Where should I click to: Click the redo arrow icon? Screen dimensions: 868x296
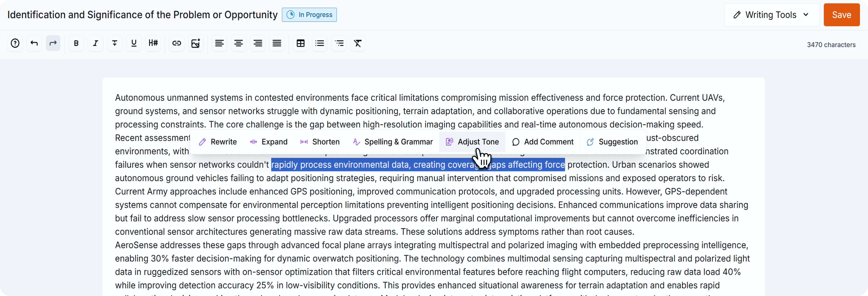(x=53, y=43)
